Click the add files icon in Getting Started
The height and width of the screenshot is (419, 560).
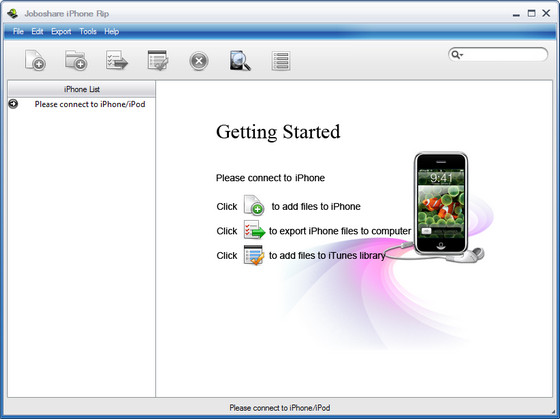click(x=254, y=205)
